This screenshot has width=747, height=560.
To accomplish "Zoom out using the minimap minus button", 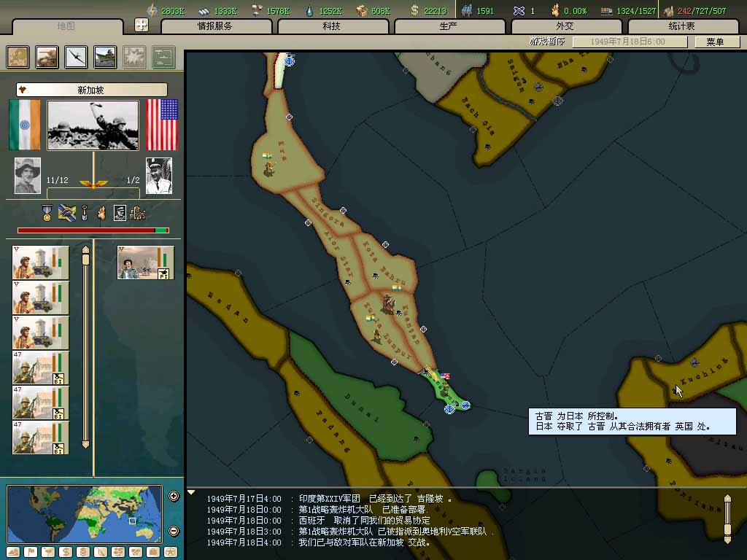I will 174,531.
